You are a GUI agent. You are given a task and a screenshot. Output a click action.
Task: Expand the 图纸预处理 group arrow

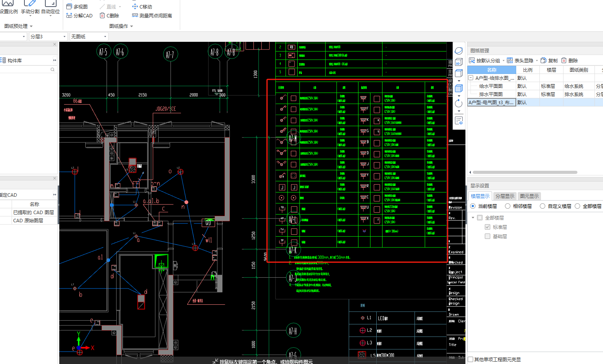[x=31, y=26]
